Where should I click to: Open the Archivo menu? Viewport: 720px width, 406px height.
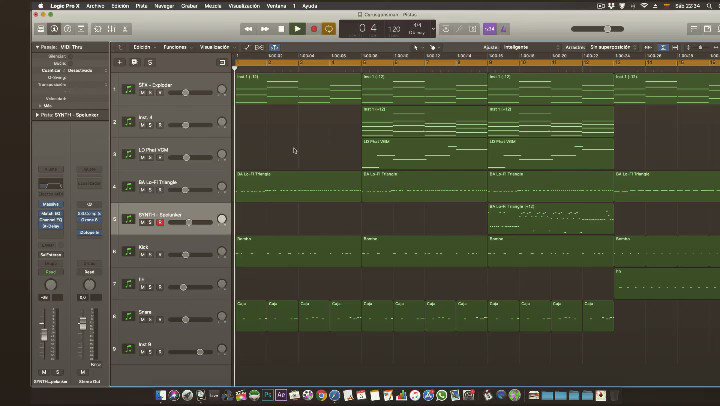coord(95,6)
